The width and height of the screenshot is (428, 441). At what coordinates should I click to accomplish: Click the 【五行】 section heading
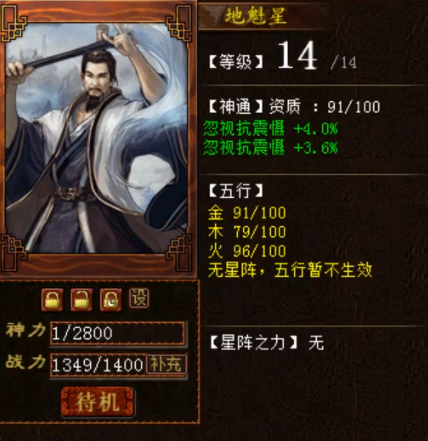(x=236, y=191)
